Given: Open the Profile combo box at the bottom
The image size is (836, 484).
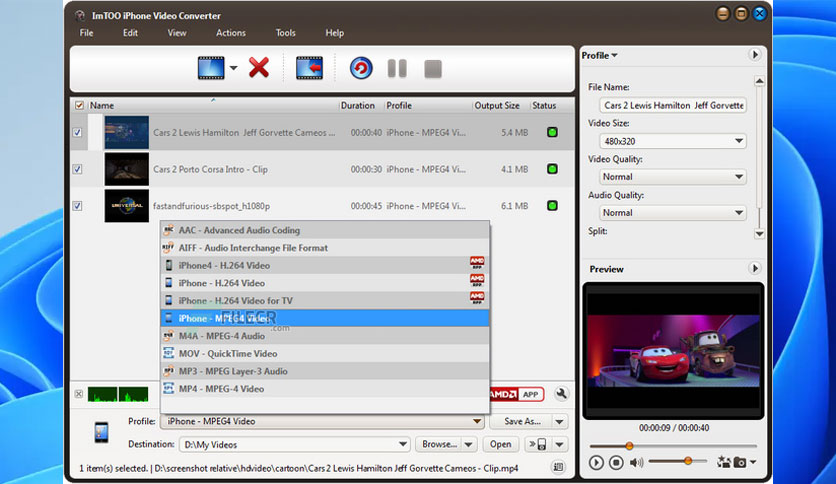Looking at the screenshot, I should [x=322, y=421].
